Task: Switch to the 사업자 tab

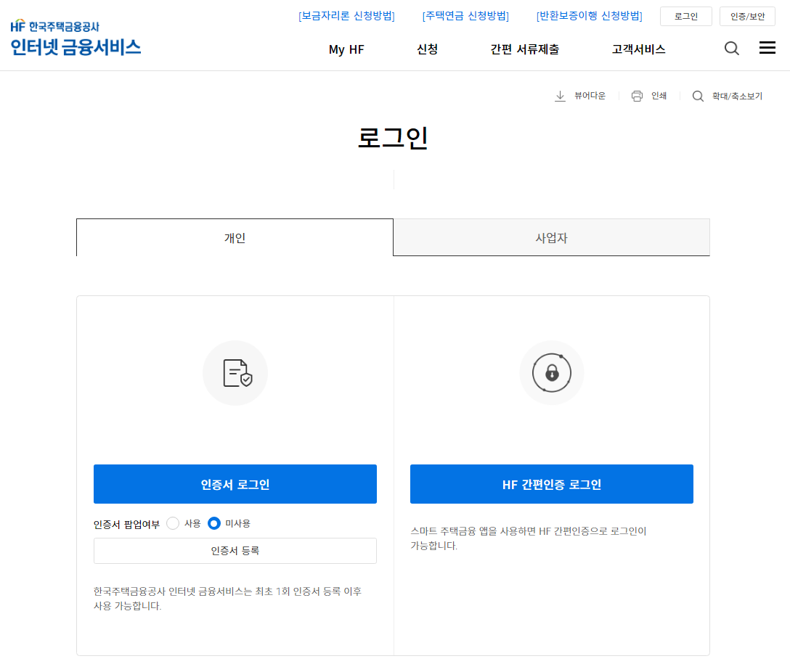Action: [551, 237]
